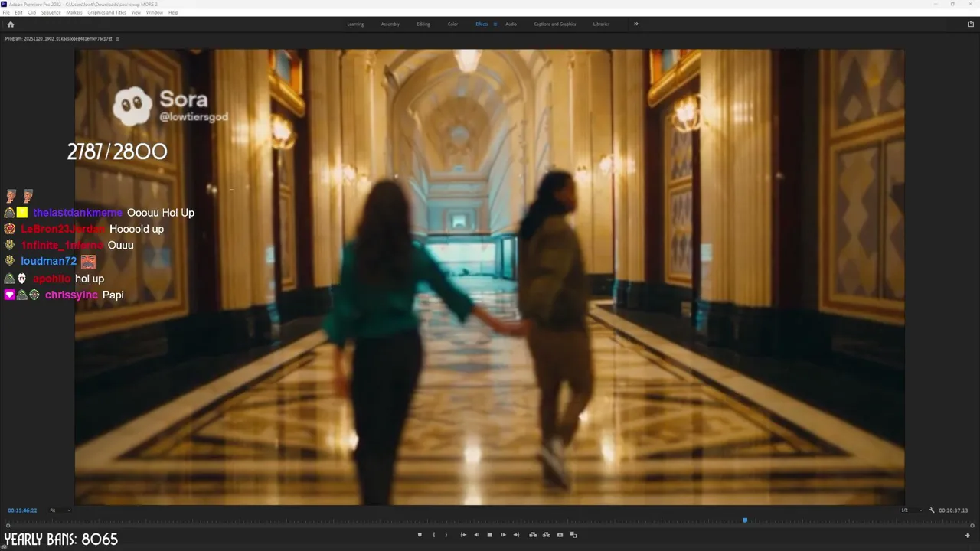Switch to the Editing workspace
980x551 pixels.
point(423,24)
